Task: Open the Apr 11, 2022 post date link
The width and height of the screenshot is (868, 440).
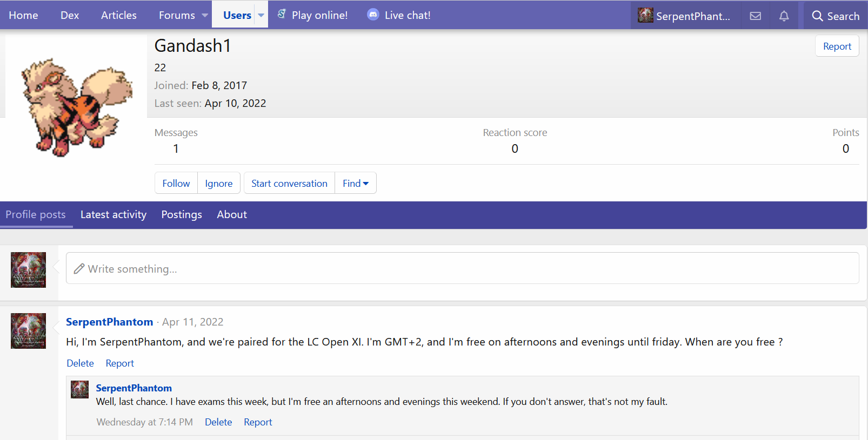Action: 192,322
